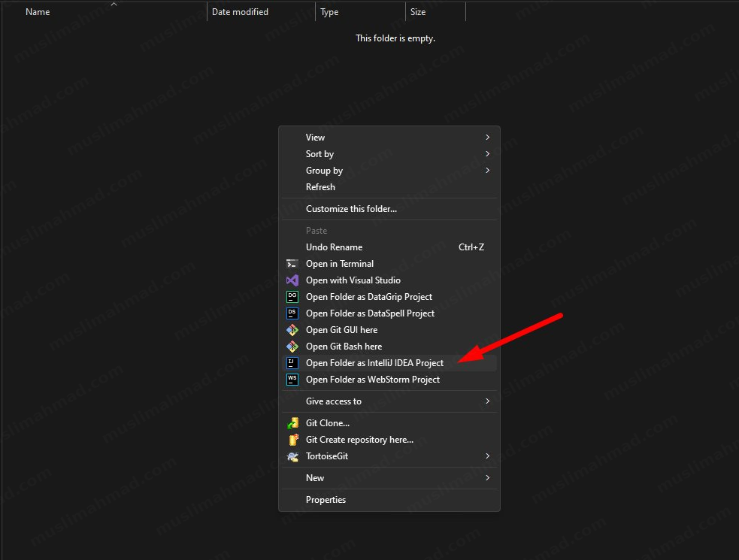739x560 pixels.
Task: Click the DataGrip DG icon
Action: point(292,297)
